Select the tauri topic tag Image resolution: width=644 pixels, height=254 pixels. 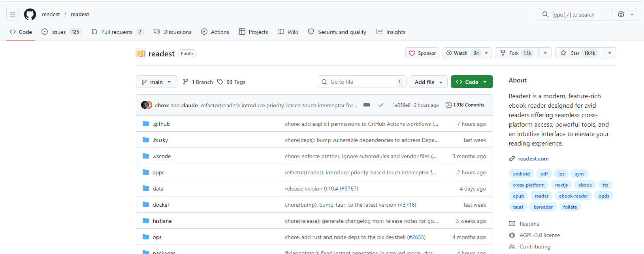pyautogui.click(x=518, y=207)
